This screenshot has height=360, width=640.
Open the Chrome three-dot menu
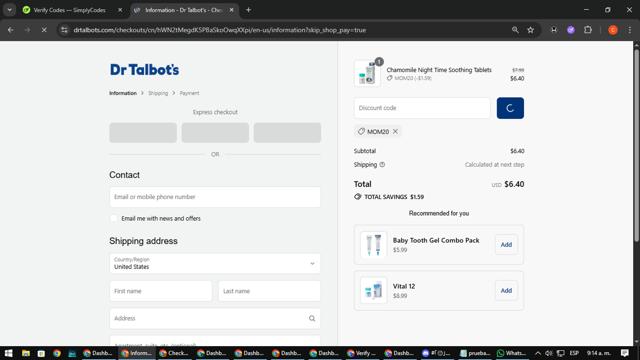tap(630, 30)
